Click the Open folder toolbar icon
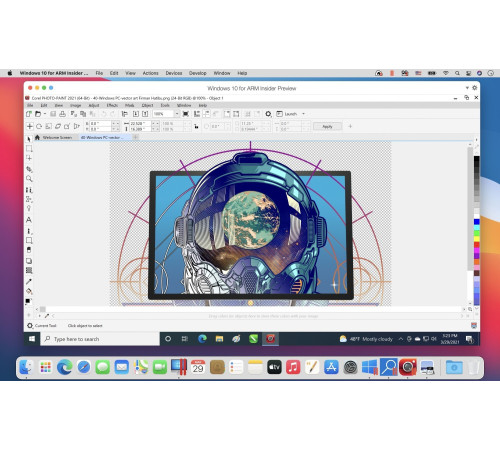This screenshot has height=450, width=500. [38, 114]
